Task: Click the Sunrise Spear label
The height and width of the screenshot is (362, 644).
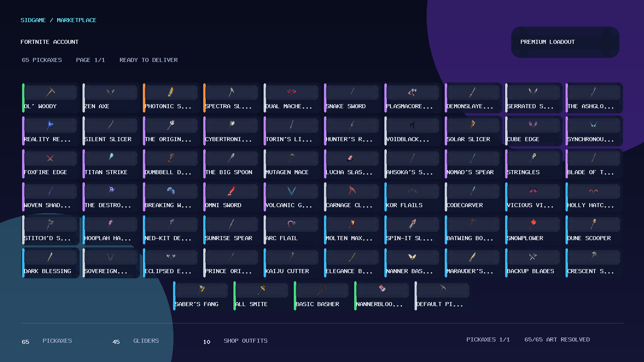Action: coord(229,238)
